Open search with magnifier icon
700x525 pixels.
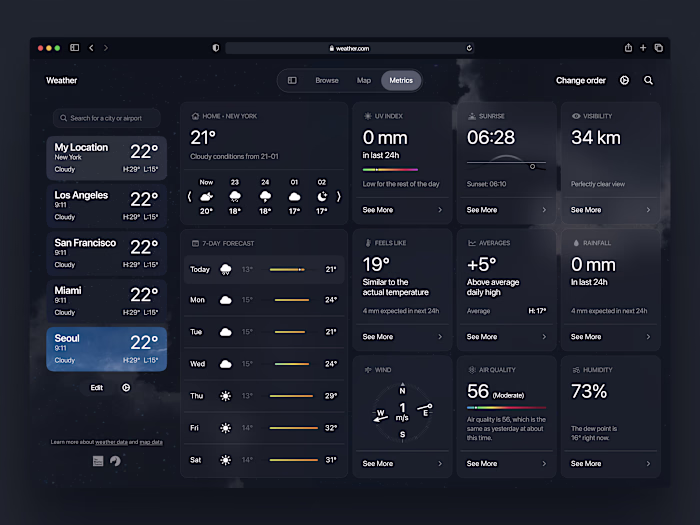pyautogui.click(x=648, y=80)
